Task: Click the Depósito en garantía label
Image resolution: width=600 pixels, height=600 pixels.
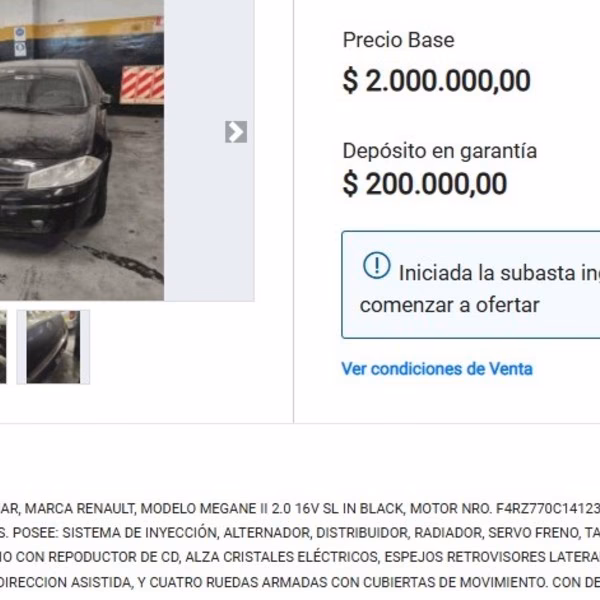Action: (440, 151)
